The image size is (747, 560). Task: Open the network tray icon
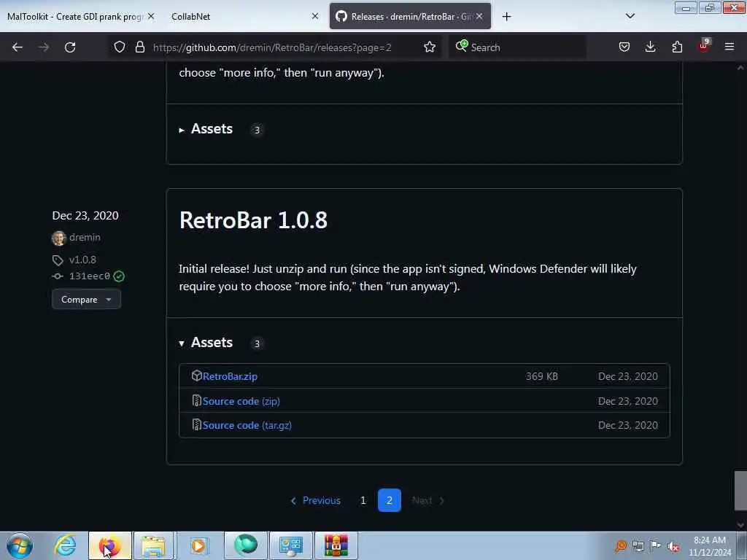coord(638,546)
